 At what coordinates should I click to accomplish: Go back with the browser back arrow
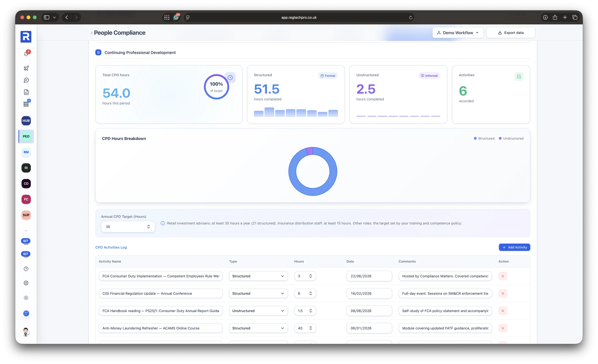coord(67,17)
